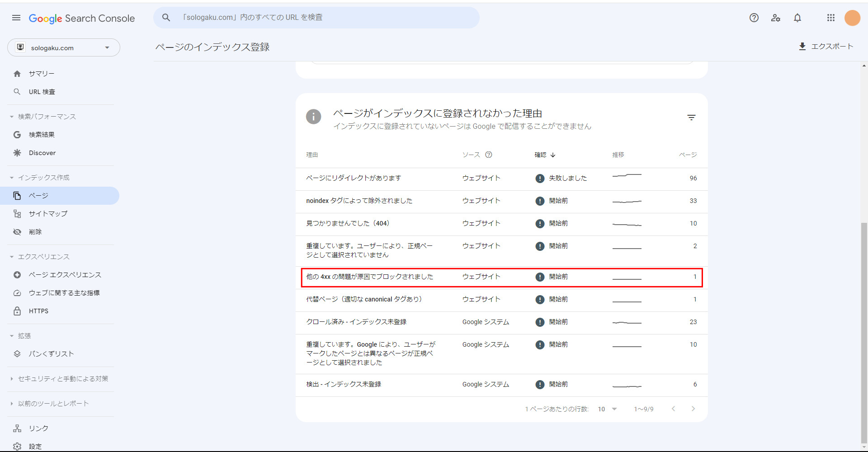Image resolution: width=868 pixels, height=452 pixels.
Task: Expand the 以前のツールとレポート section
Action: tap(12, 404)
